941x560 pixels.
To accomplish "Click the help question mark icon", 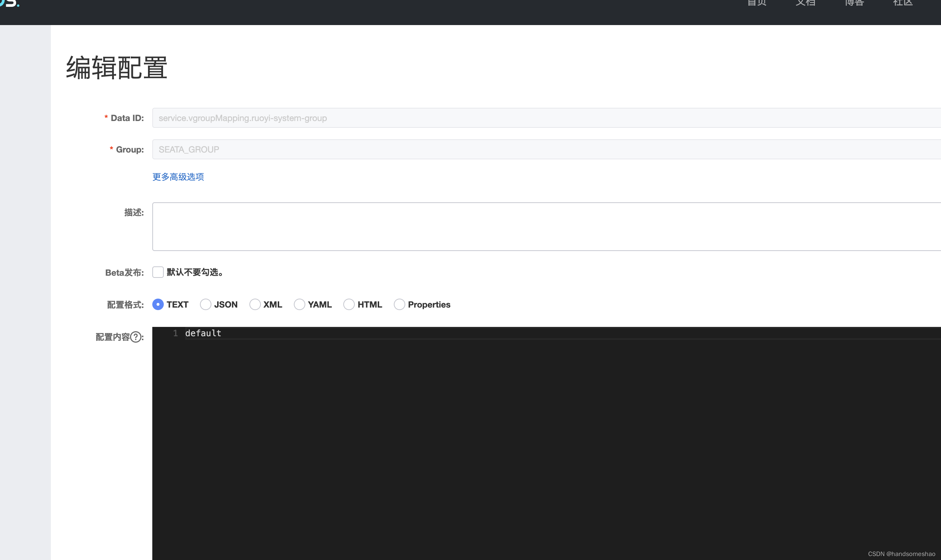I will [136, 337].
